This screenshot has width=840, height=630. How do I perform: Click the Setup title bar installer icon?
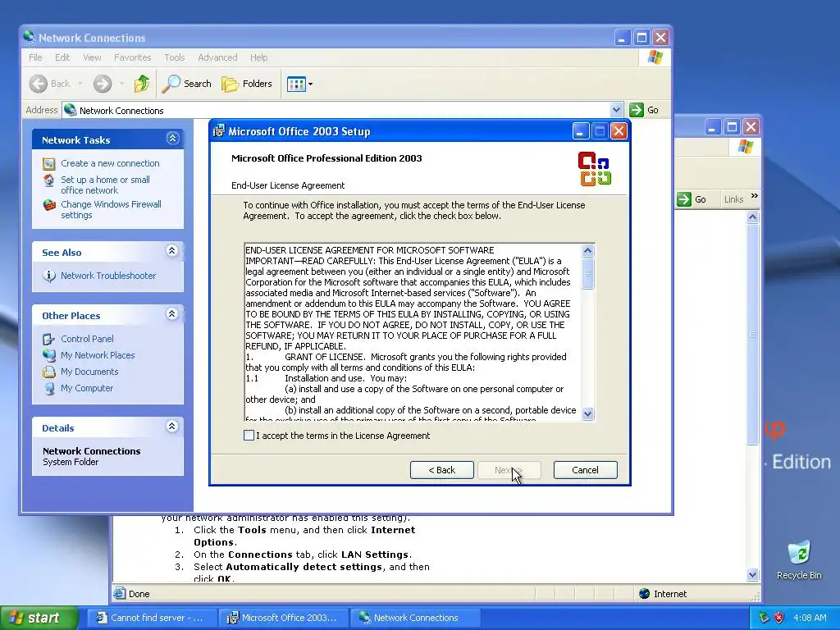[218, 130]
